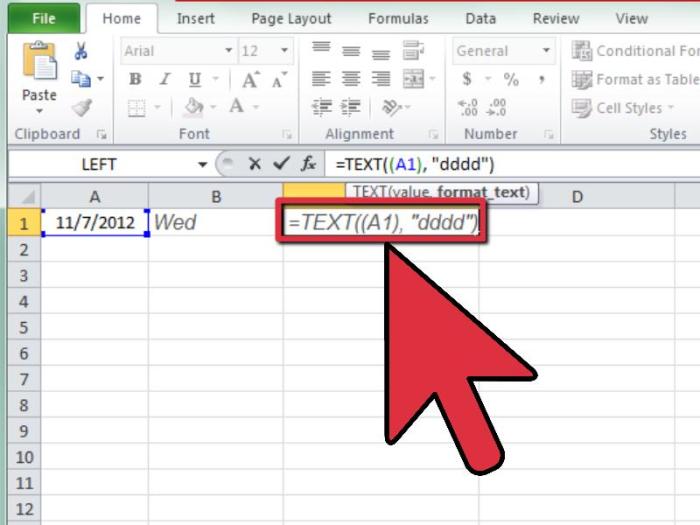Open the Name Box LEFT dropdown
Viewport: 700px width, 525px height.
[x=202, y=165]
